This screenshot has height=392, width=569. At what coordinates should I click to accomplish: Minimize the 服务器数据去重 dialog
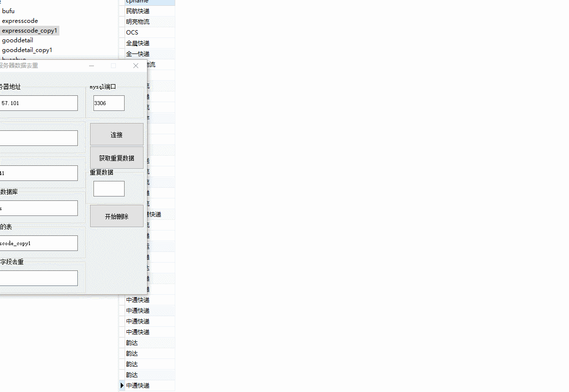point(92,66)
